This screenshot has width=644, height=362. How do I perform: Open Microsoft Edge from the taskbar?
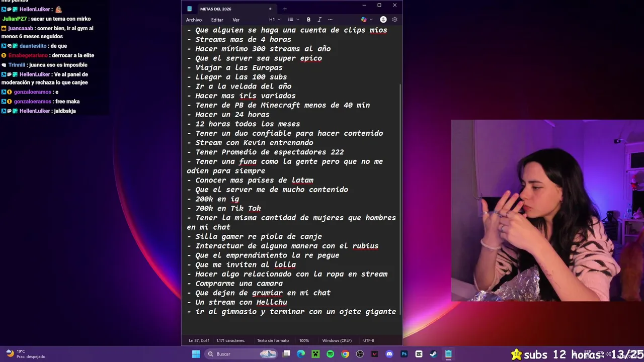(301, 354)
